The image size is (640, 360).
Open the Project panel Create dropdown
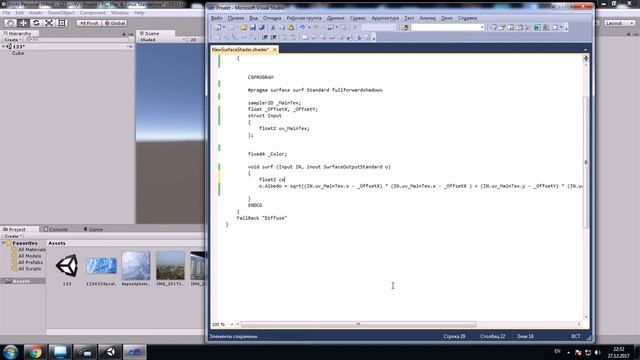pos(13,236)
